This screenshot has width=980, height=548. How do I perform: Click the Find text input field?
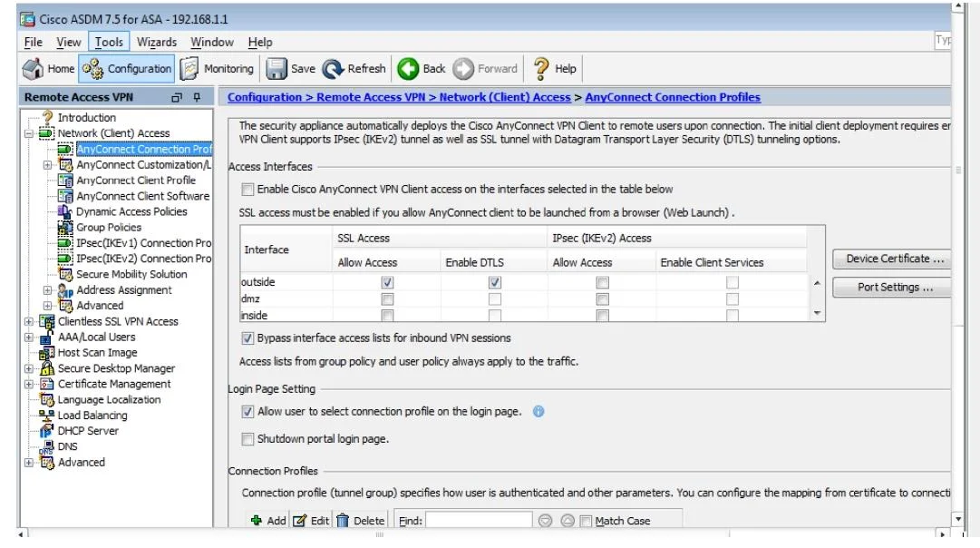pos(479,521)
